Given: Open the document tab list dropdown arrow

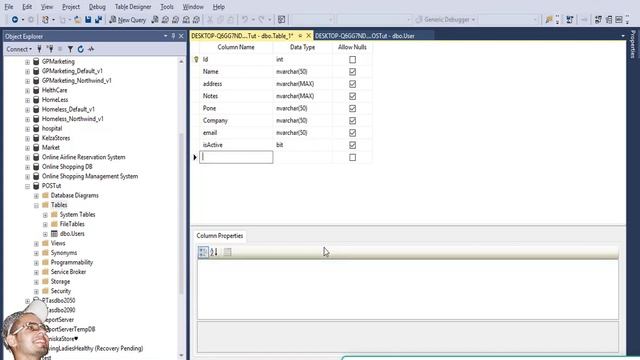Looking at the screenshot, I should [x=623, y=36].
